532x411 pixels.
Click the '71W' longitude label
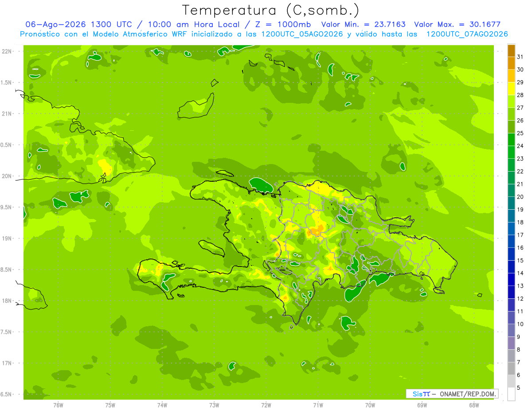coord(318,405)
